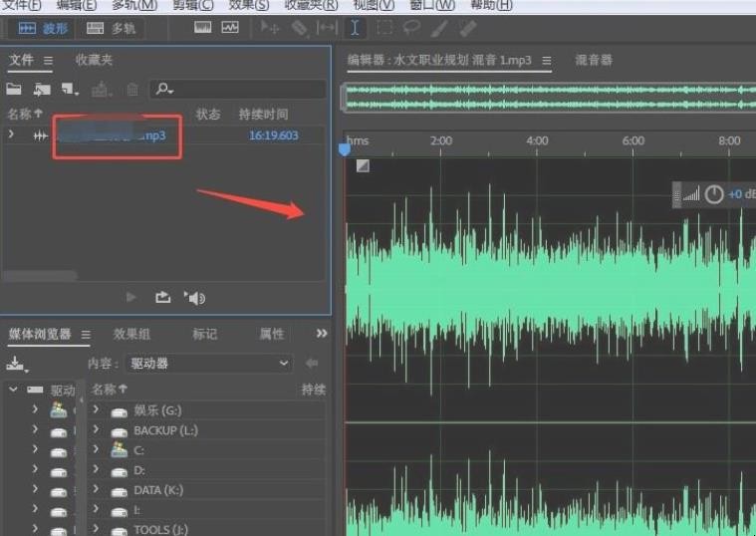Open the 编辑(E) menu
Viewport: 756px width, 536px height.
point(76,5)
